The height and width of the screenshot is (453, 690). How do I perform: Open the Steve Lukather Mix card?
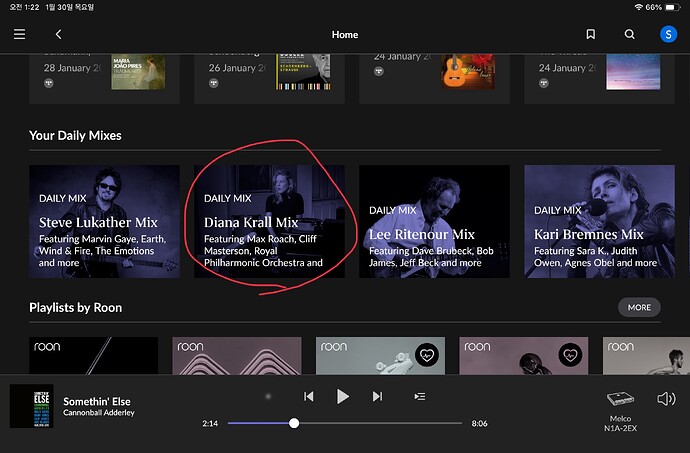[x=104, y=221]
